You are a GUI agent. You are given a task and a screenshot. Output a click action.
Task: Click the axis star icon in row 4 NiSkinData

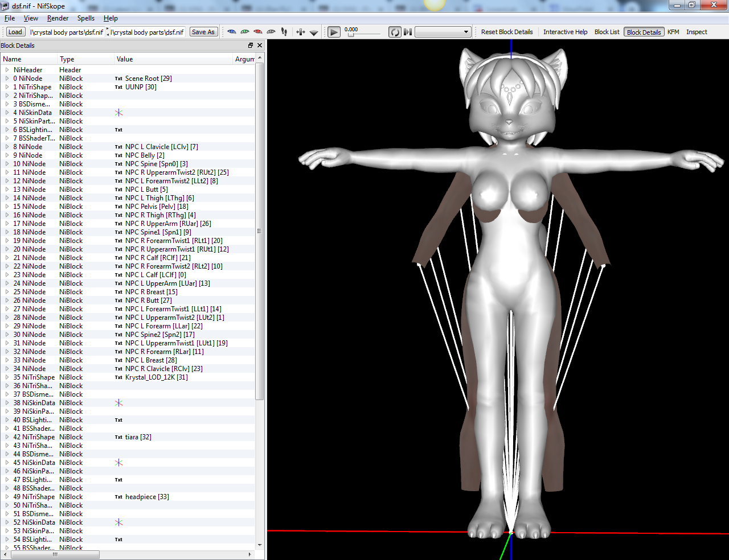(118, 113)
